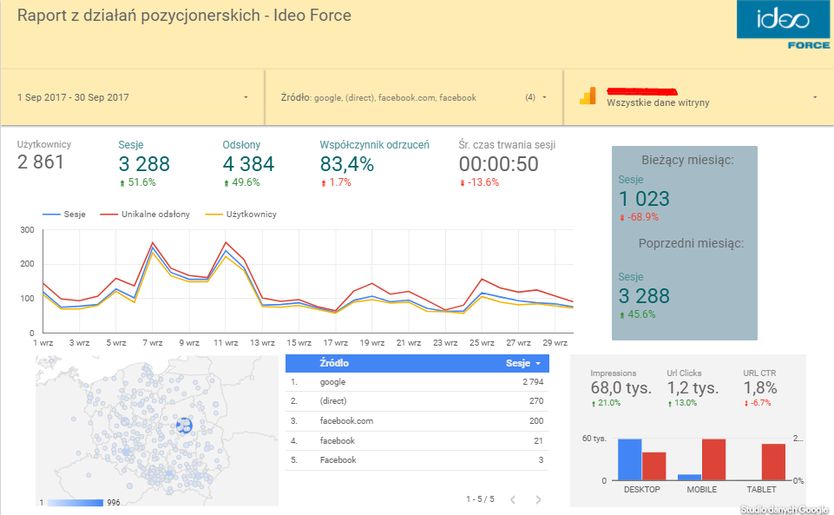Sort by the Sesje column arrow
Viewport: 834px width, 515px height.
[538, 363]
